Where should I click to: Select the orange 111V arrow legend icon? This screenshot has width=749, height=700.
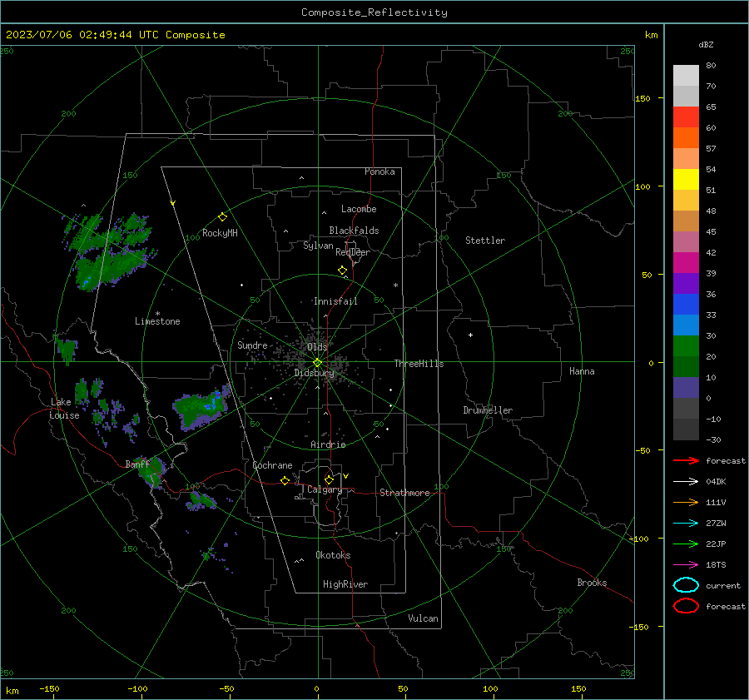coord(686,502)
